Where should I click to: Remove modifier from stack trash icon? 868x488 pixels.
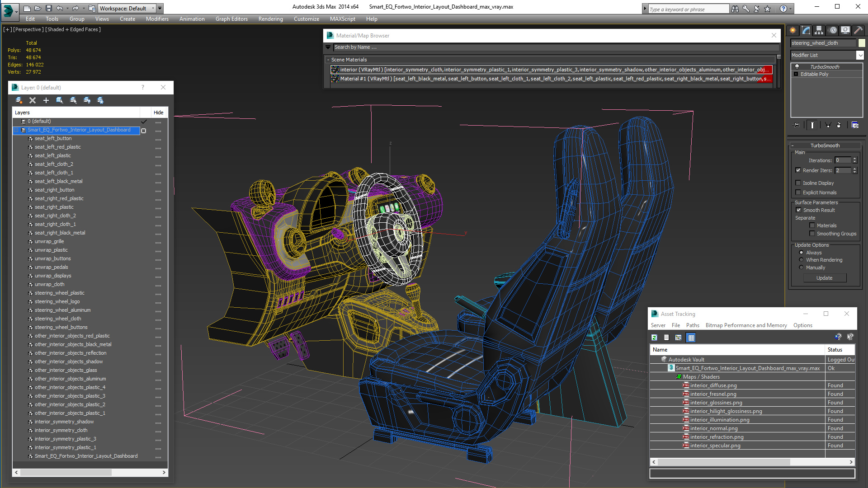(x=839, y=125)
